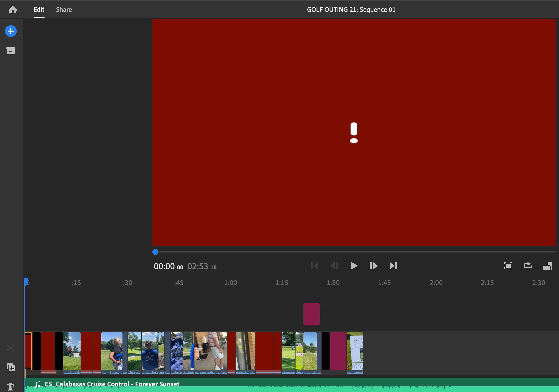Select the woman golfer clip thumbnail
This screenshot has width=559, height=392.
[x=112, y=351]
